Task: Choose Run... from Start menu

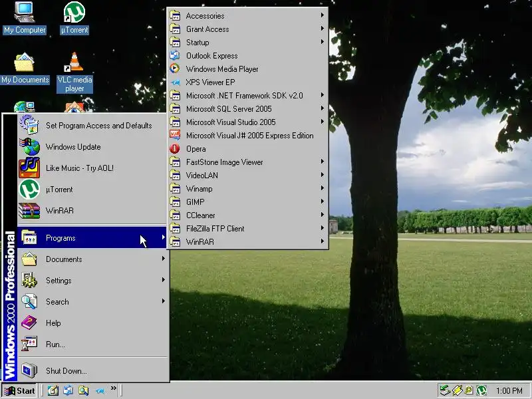Action: (92, 344)
